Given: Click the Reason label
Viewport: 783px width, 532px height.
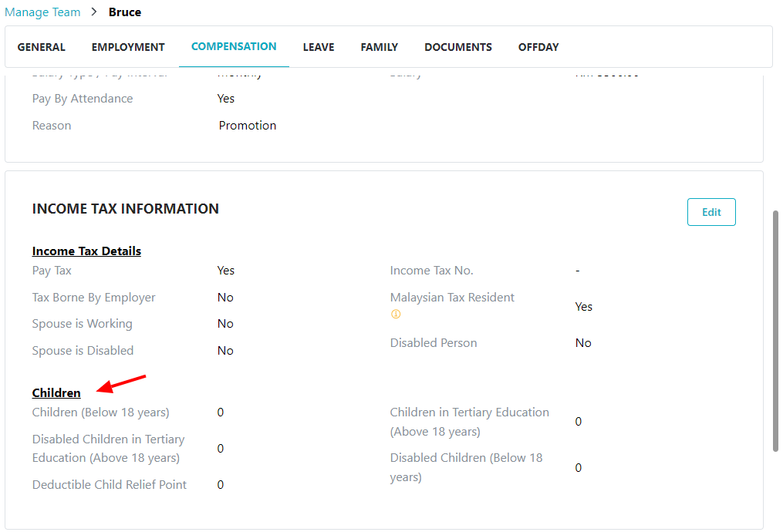Looking at the screenshot, I should 52,125.
